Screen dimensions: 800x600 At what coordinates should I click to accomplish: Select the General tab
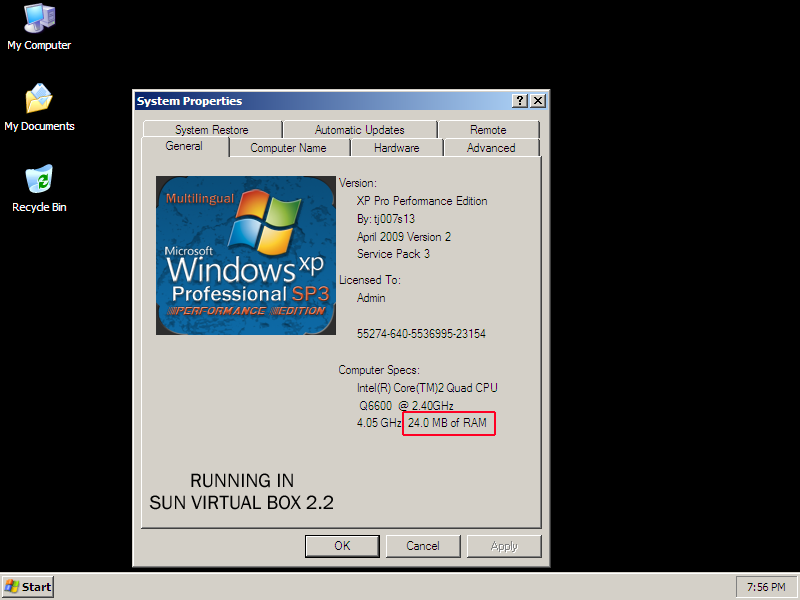click(x=184, y=146)
